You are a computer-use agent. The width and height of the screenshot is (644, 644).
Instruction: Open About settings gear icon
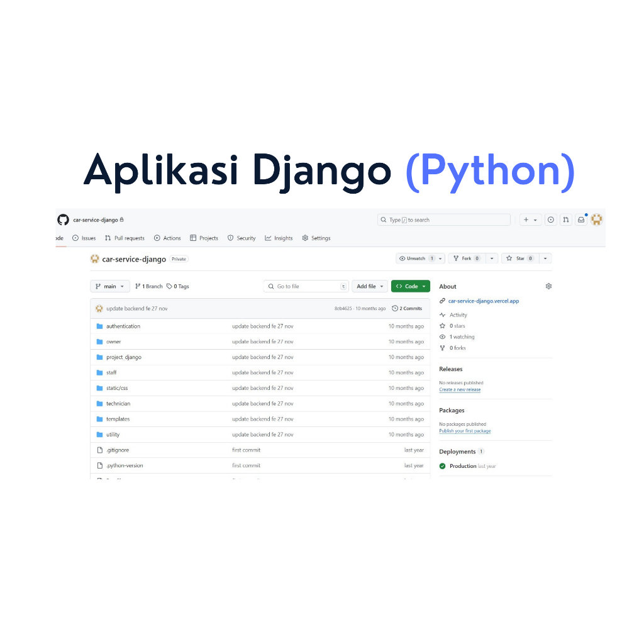pyautogui.click(x=548, y=286)
